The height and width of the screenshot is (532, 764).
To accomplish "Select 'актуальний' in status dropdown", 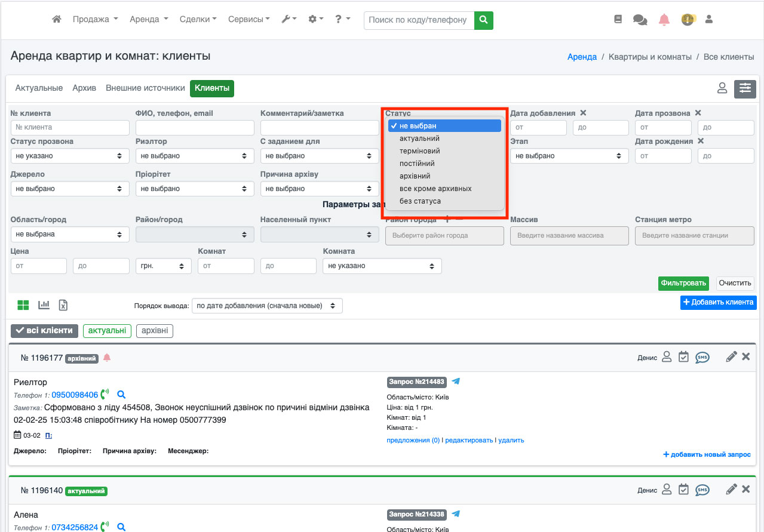I will click(419, 139).
